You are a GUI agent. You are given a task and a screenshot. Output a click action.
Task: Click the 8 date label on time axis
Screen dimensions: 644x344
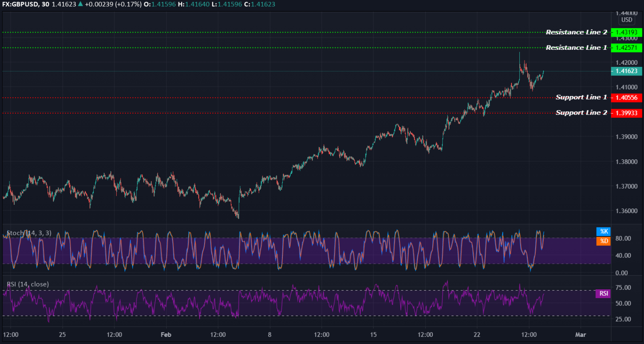(270, 335)
